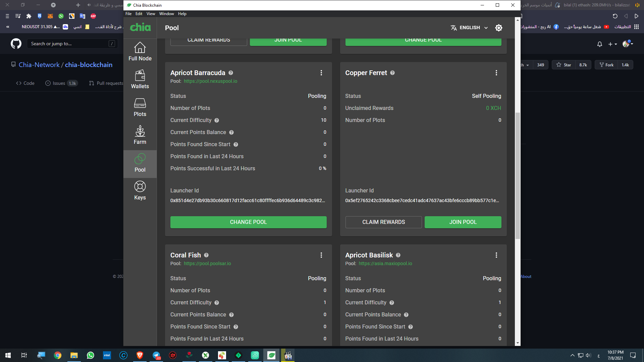Open Windows Start menu
This screenshot has height=362, width=644.
(8, 355)
